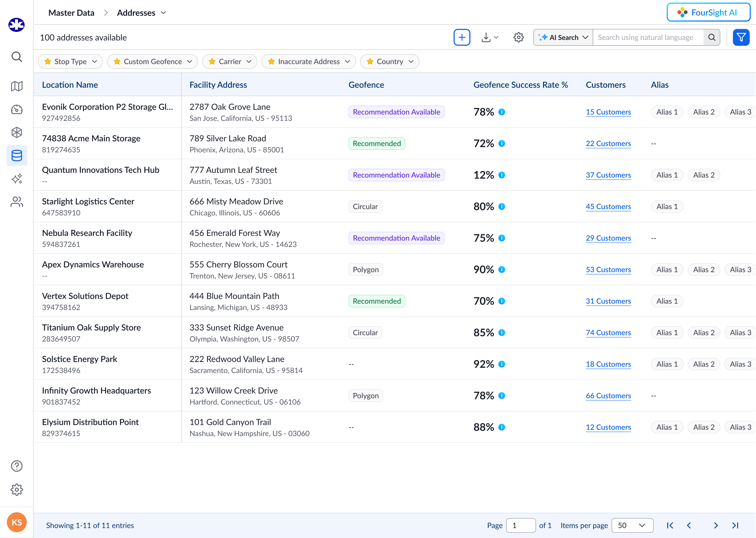
Task: Open the 74 Customers link
Action: pos(608,333)
